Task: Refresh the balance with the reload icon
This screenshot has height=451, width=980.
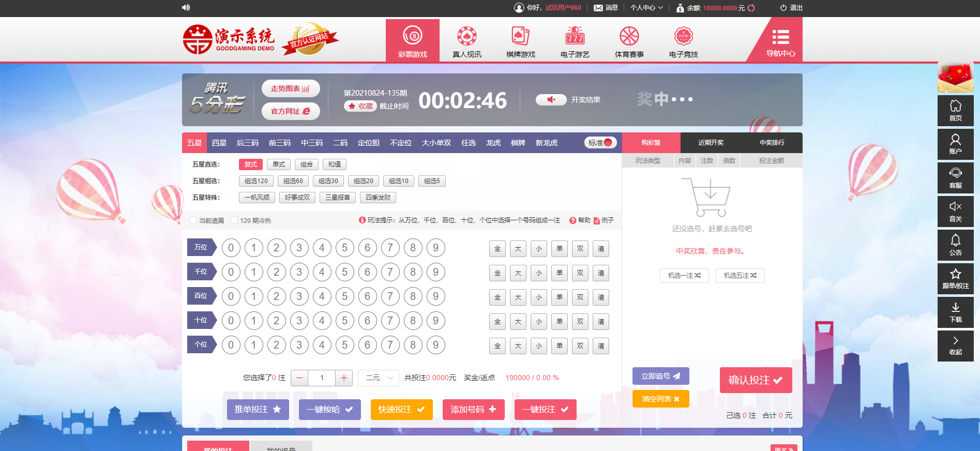Action: tap(751, 8)
